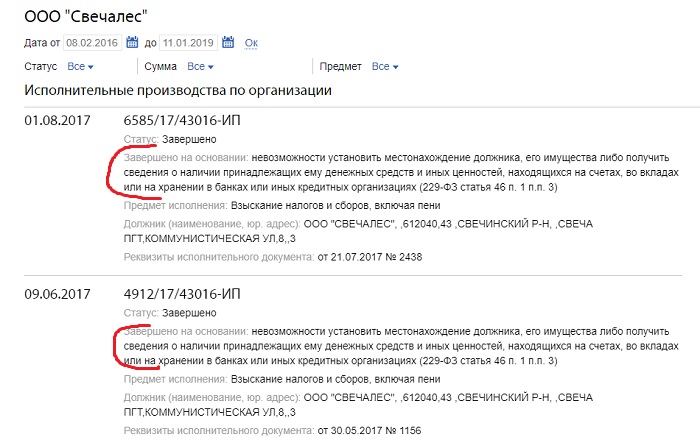Click document details от 21.07.2017 № 2438
Screen dimensions: 700x440
point(370,257)
